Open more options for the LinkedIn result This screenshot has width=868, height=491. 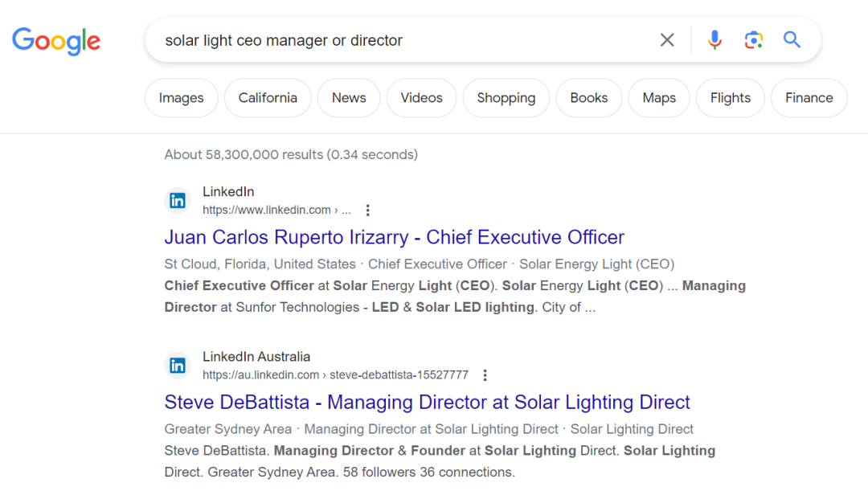click(x=367, y=211)
